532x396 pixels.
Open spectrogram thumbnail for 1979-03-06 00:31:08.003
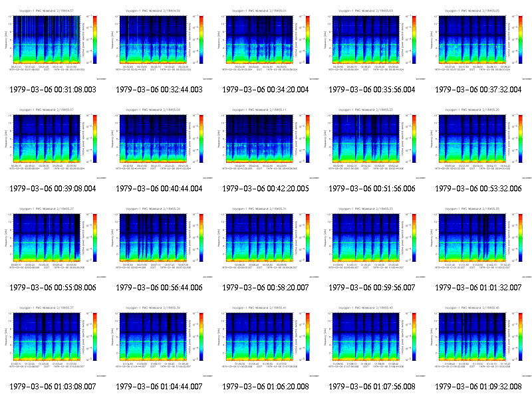pos(53,44)
